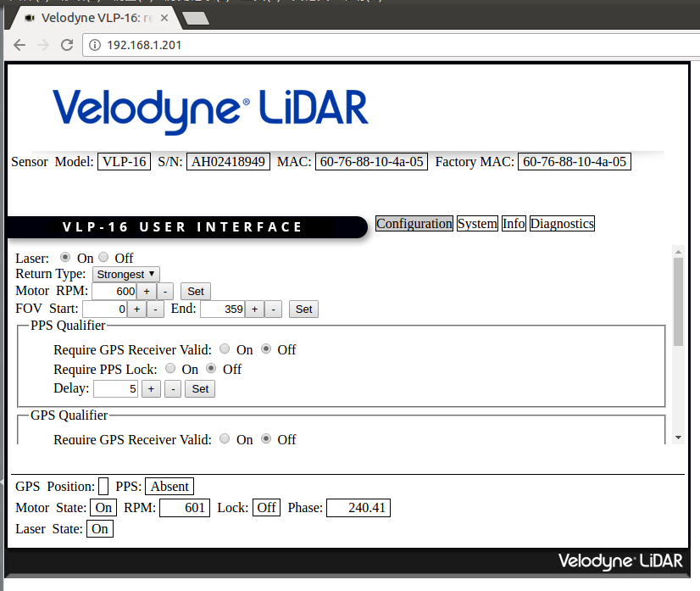Set GPS Qualifier Receiver Valid to On
The width and height of the screenshot is (700, 591).
(x=225, y=438)
